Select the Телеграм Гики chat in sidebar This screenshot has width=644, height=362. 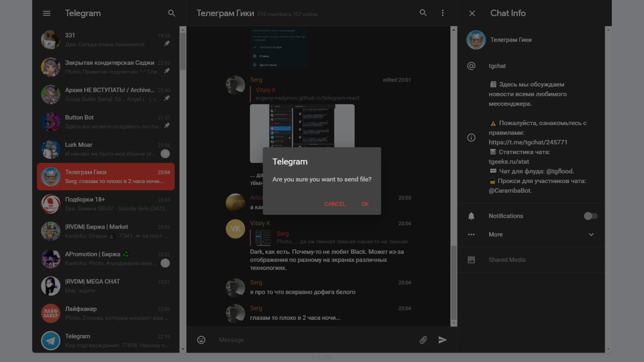pyautogui.click(x=106, y=176)
